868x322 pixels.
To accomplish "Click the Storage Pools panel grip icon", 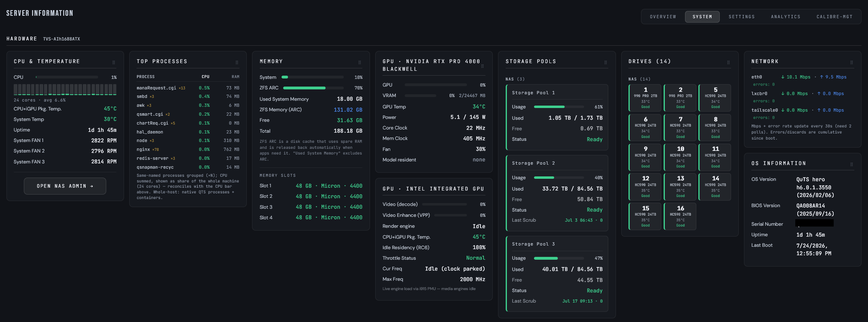I will [x=605, y=62].
